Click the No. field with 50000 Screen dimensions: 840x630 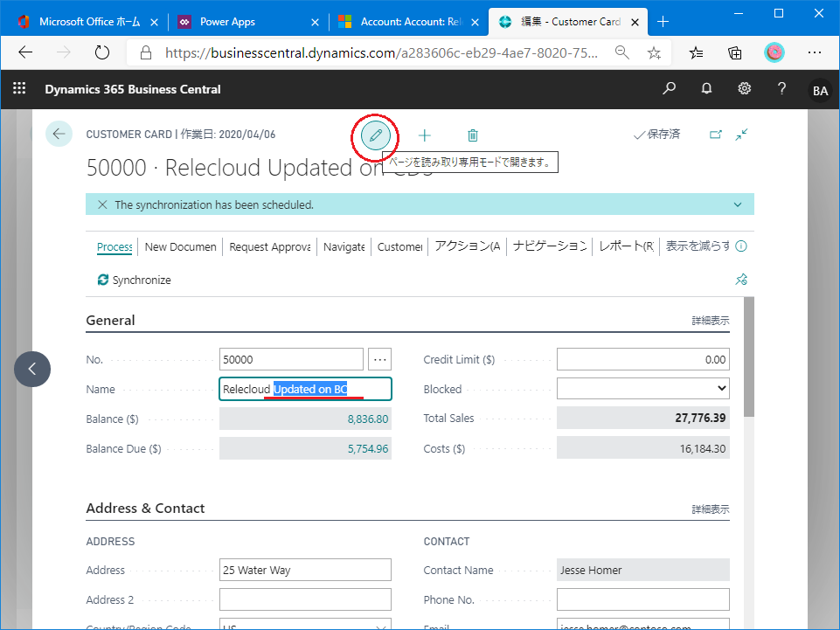[291, 359]
